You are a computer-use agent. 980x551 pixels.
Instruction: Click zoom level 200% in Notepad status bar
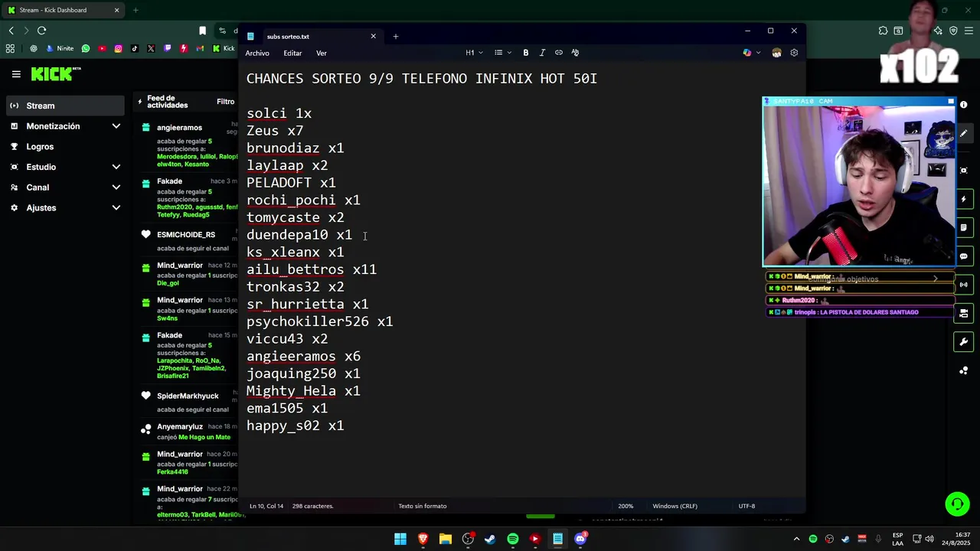[x=626, y=506]
